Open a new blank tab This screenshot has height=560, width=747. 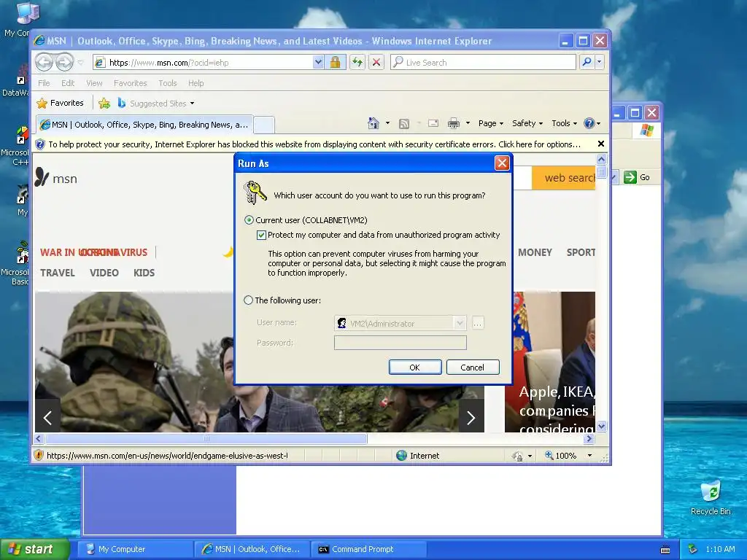tap(264, 125)
